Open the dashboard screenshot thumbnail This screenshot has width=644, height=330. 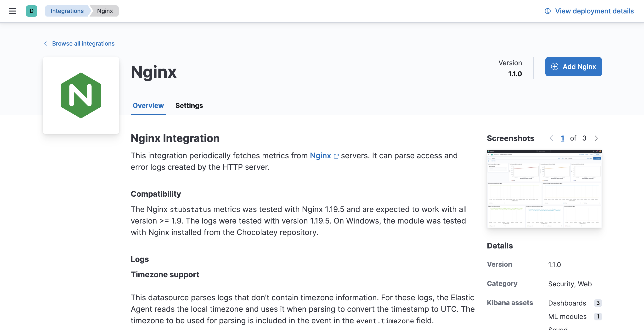[544, 189]
